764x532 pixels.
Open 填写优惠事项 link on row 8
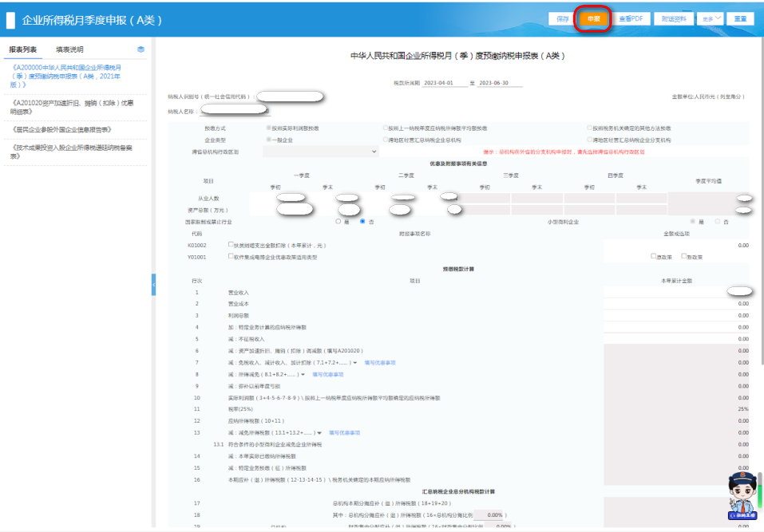pyautogui.click(x=328, y=374)
